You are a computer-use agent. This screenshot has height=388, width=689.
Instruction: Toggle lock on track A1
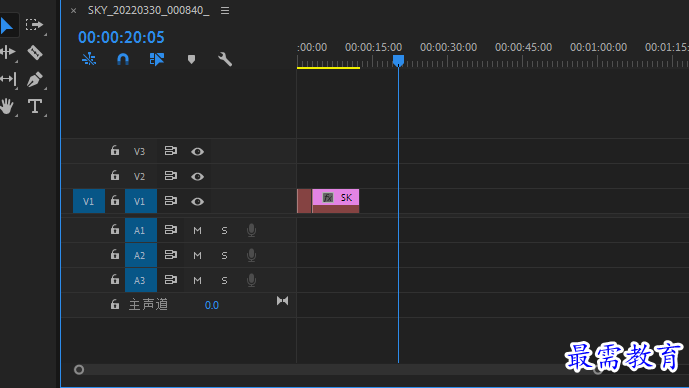coord(115,229)
